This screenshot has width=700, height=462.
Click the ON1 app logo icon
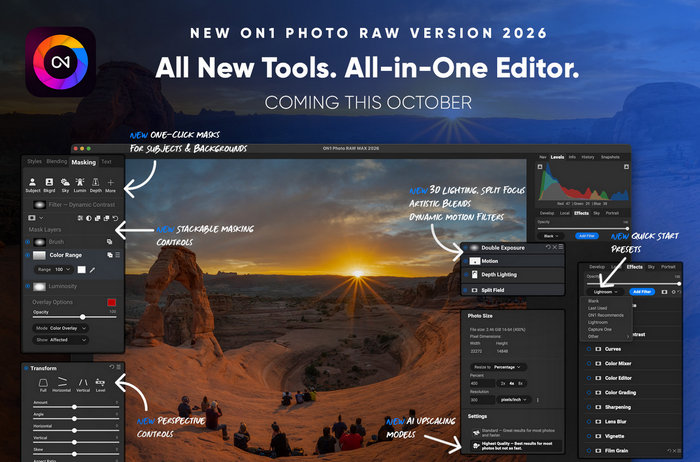tap(61, 62)
